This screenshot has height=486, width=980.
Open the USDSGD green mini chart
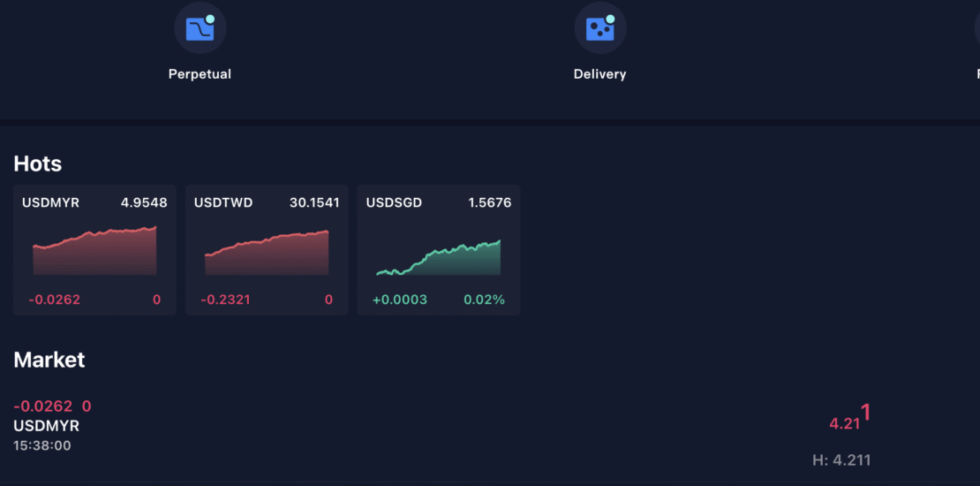pyautogui.click(x=439, y=258)
